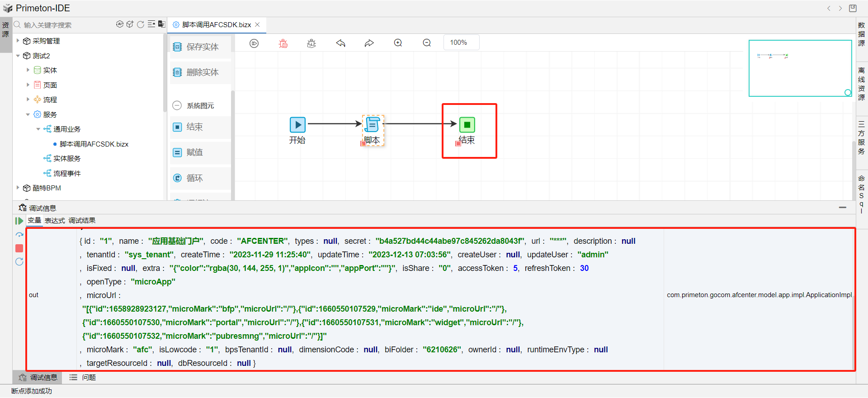868x398 pixels.
Task: Open the 调试结果 tab
Action: (x=82, y=221)
